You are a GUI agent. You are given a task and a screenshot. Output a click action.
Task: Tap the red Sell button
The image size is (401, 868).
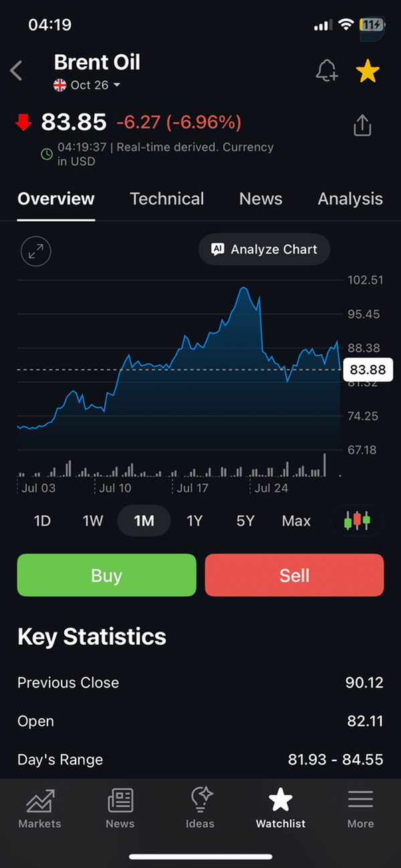[295, 575]
